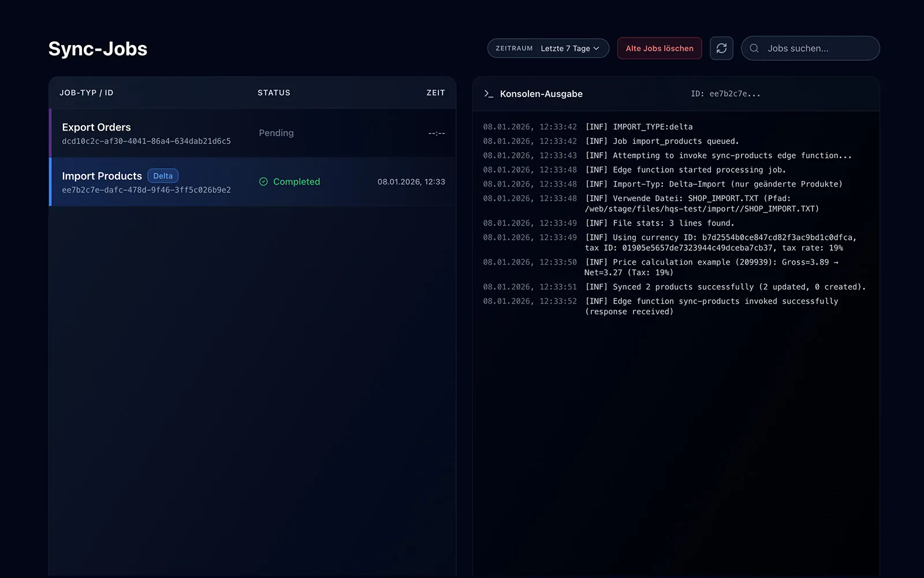
Task: Click the JOB-TYP / ID column header
Action: click(87, 92)
